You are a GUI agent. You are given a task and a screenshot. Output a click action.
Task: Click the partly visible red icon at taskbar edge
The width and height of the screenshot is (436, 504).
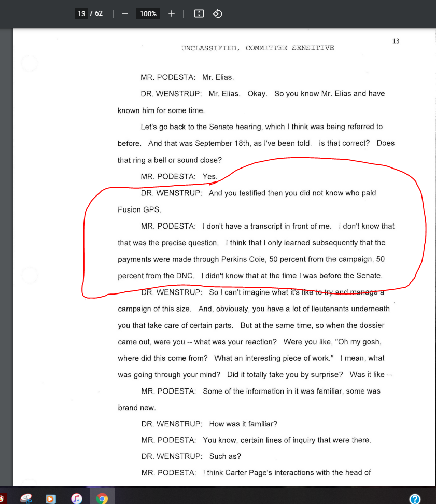coord(2,498)
